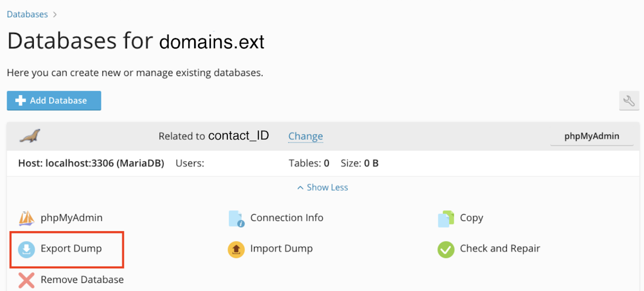Click the Copy database icon
This screenshot has width=644, height=291.
click(x=445, y=218)
